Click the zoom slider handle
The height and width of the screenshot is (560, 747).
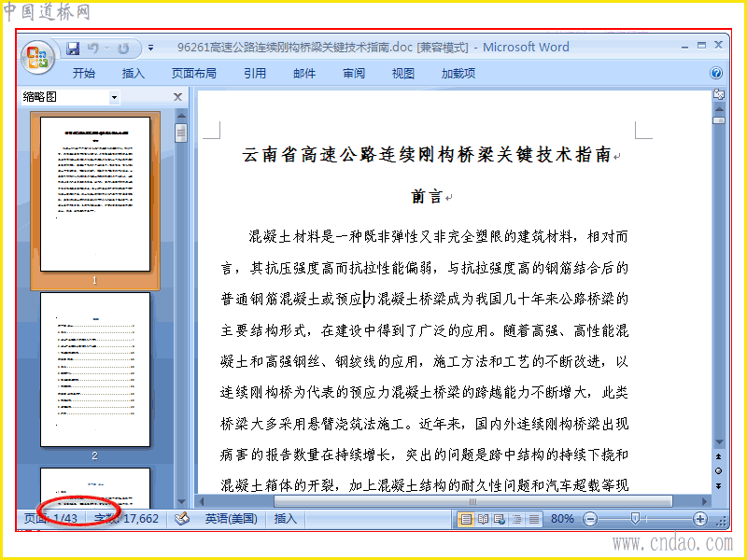pos(635,519)
